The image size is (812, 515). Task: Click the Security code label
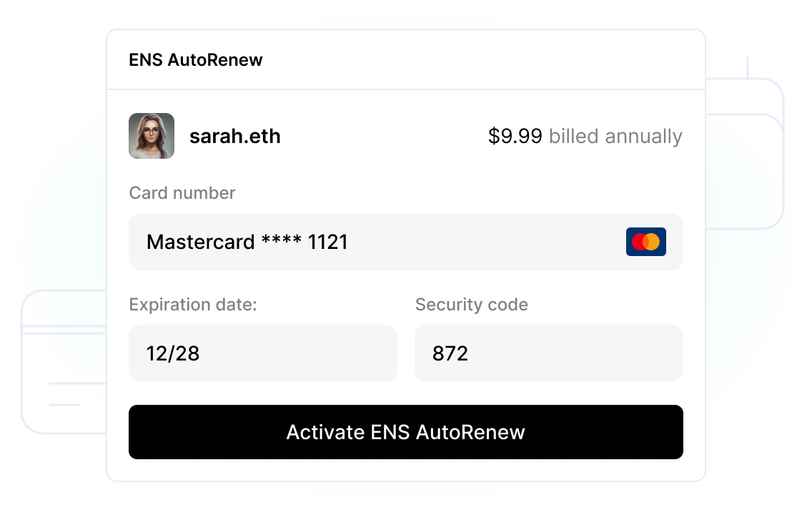coord(471,304)
